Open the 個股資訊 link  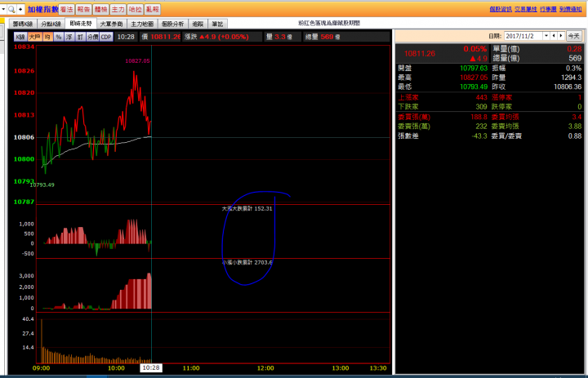(x=501, y=9)
